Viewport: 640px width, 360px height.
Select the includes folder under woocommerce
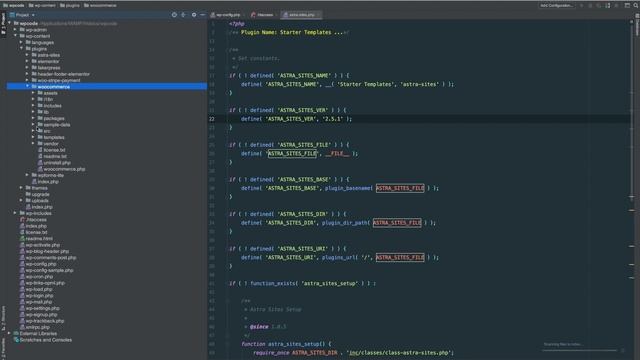(52, 106)
